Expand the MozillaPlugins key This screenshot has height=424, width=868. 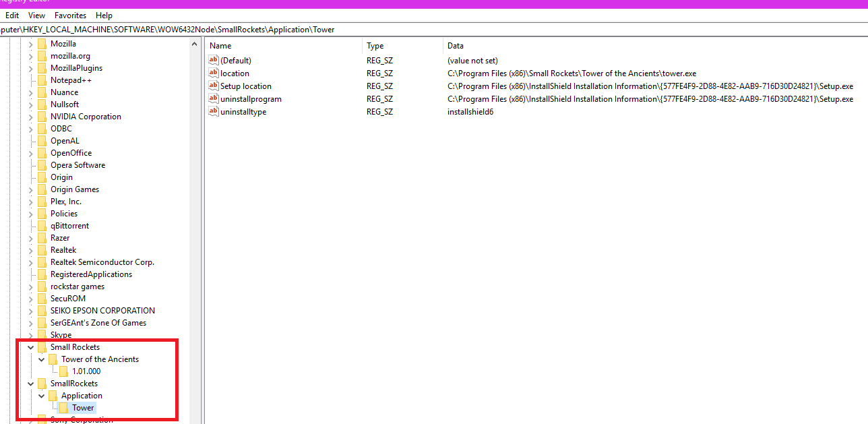click(x=30, y=68)
